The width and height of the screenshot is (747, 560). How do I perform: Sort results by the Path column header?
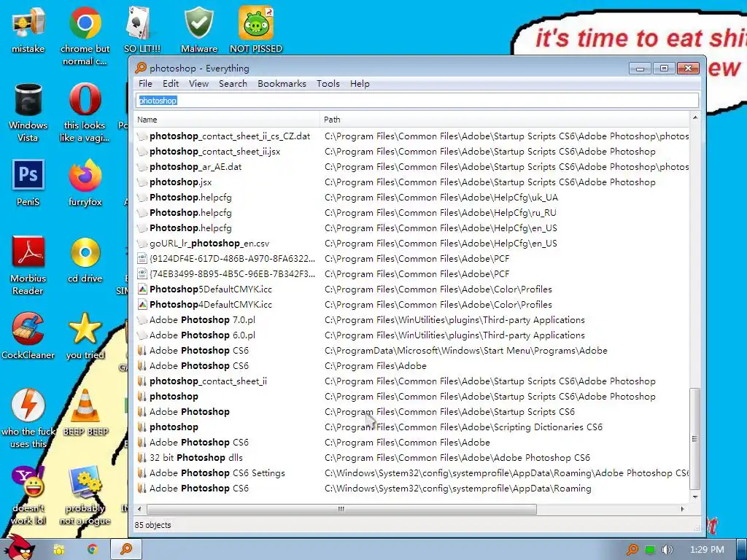505,120
